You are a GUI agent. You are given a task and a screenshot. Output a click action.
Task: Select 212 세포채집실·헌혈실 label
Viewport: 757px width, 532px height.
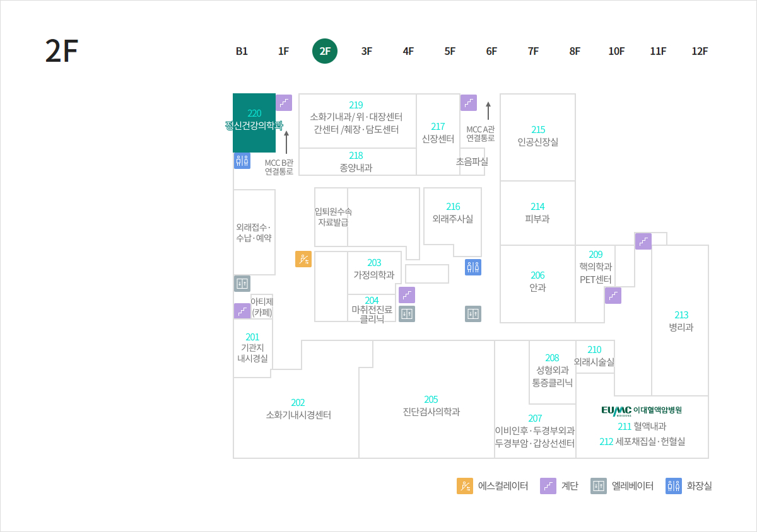coord(642,441)
